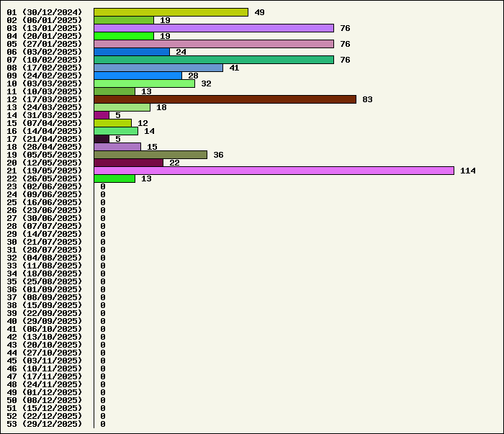The height and width of the screenshot is (434, 504).
Task: Click the value 28 beside week 09
Action: pyautogui.click(x=193, y=76)
